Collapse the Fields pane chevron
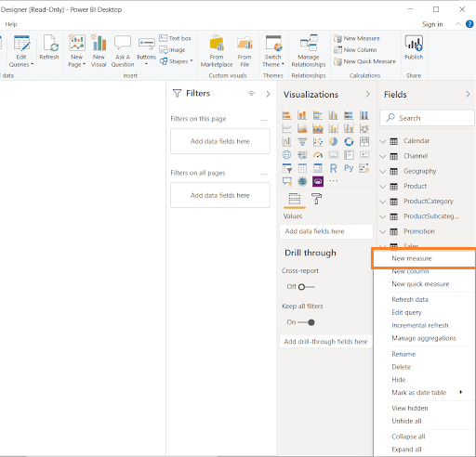 468,94
